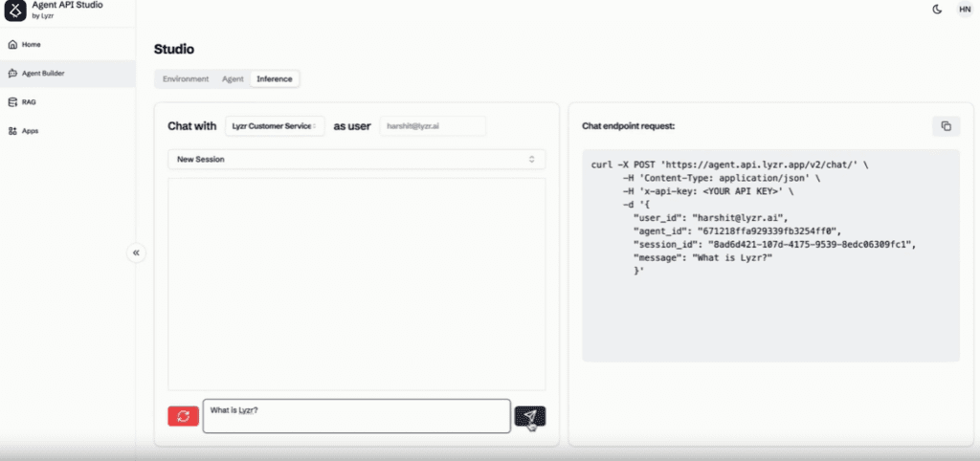
Task: Switch to the Environment tab
Action: 186,79
